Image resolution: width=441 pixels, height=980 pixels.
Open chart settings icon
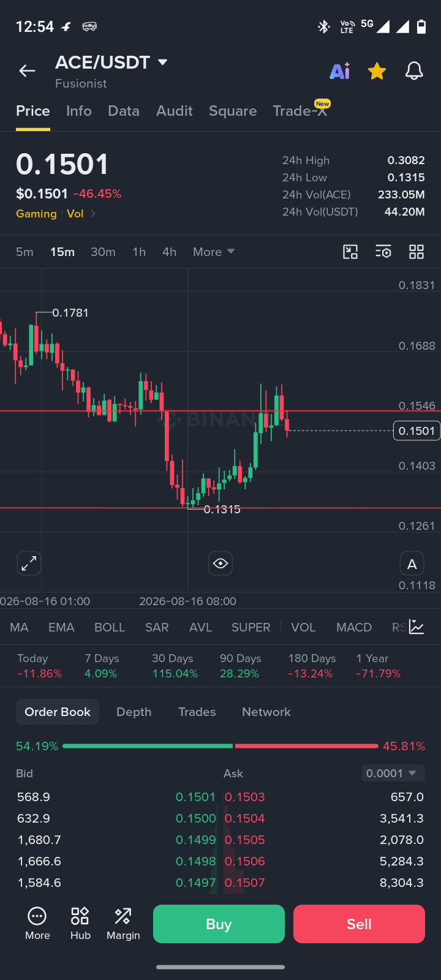(383, 252)
